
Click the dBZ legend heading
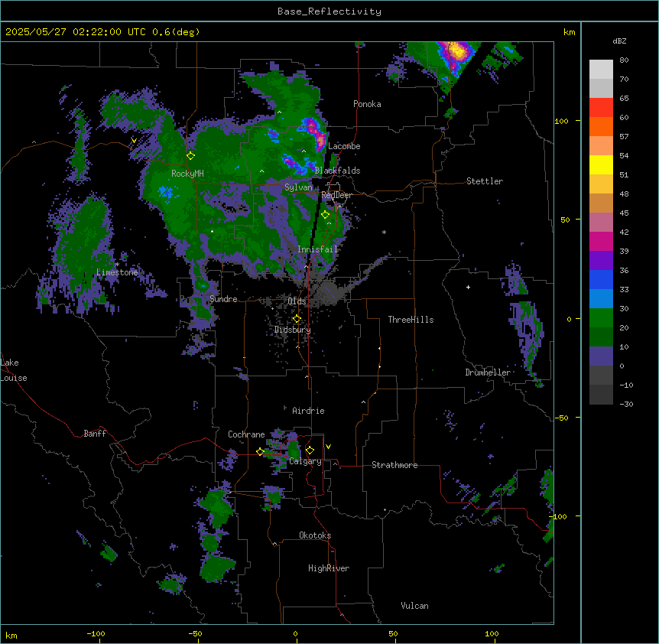[619, 41]
